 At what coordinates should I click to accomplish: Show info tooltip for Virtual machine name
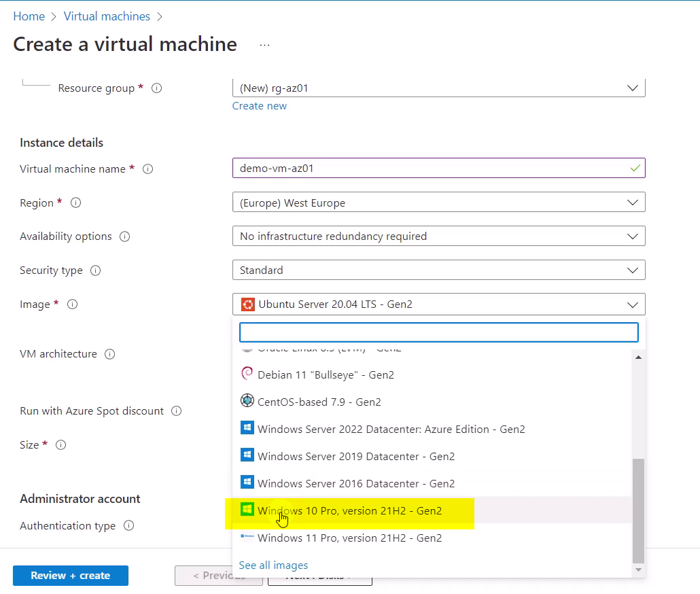(x=147, y=169)
